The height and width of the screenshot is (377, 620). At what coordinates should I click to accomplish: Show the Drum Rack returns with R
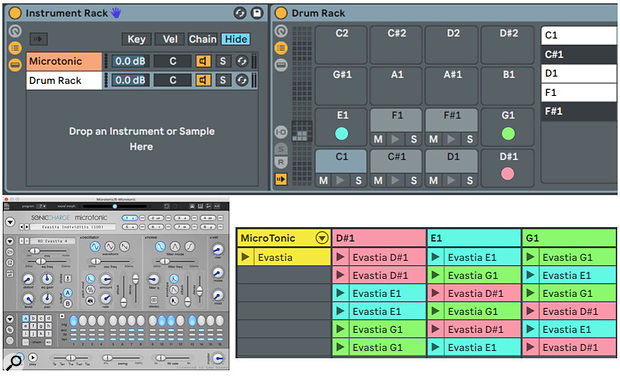pyautogui.click(x=281, y=162)
